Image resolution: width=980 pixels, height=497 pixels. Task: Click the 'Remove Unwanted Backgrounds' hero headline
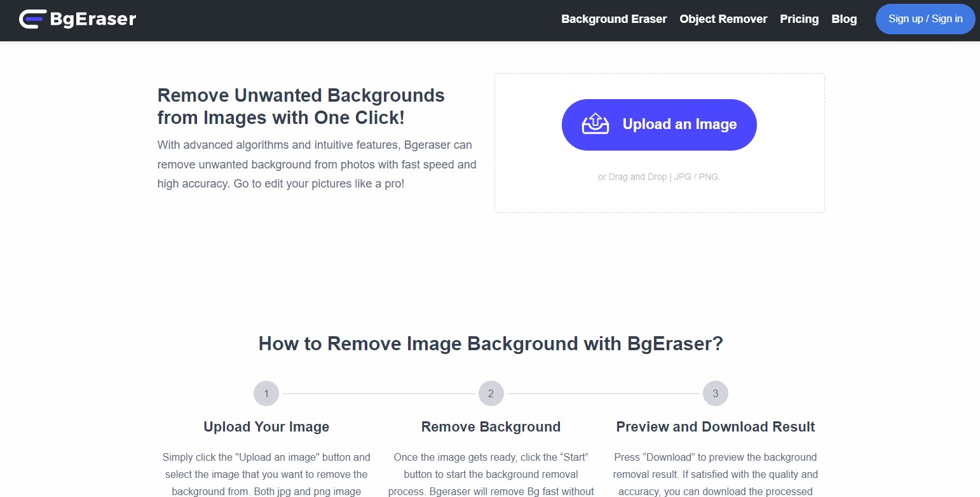[301, 107]
